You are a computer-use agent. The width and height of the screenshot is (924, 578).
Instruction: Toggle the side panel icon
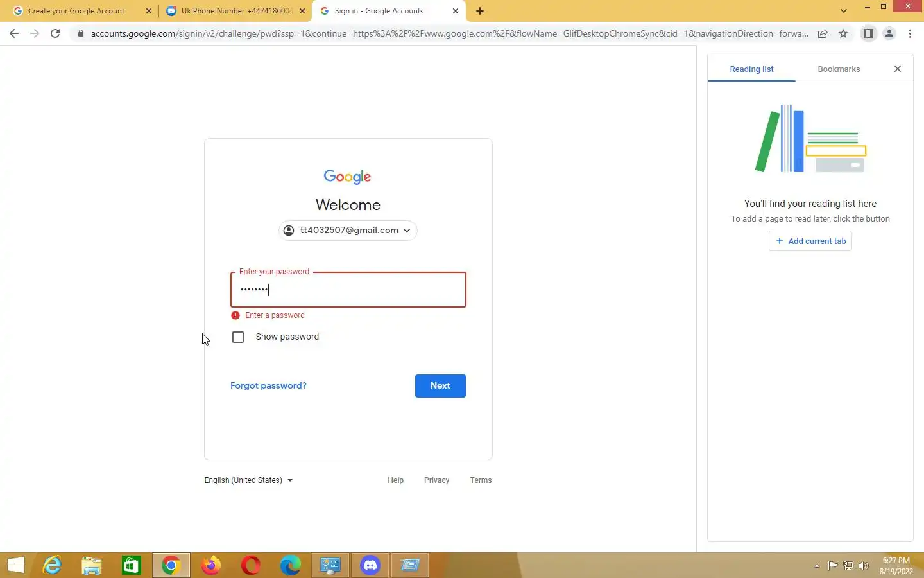point(868,33)
